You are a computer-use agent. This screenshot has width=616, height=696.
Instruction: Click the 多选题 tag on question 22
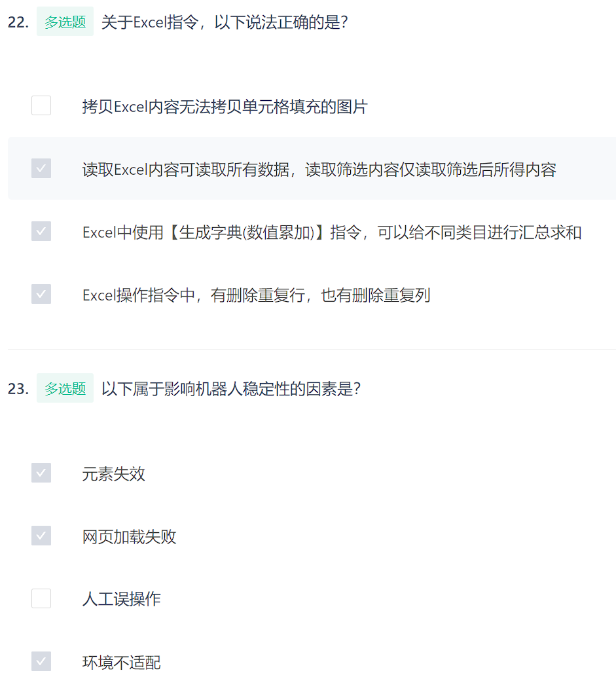(x=65, y=22)
